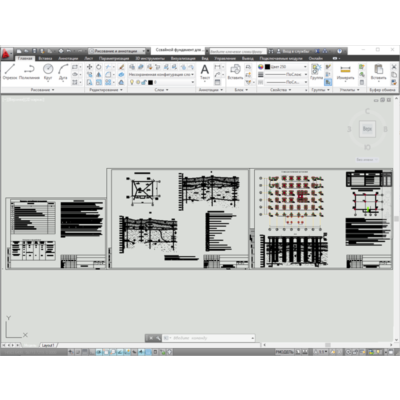Select the Отрезок line tool
Image resolution: width=400 pixels, height=400 pixels.
pyautogui.click(x=10, y=72)
